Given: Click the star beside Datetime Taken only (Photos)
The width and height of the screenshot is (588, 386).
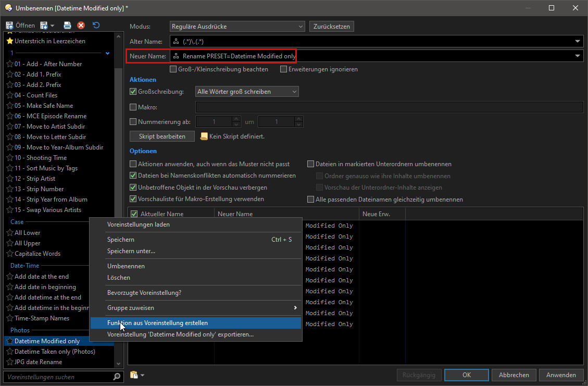Looking at the screenshot, I should [10, 352].
